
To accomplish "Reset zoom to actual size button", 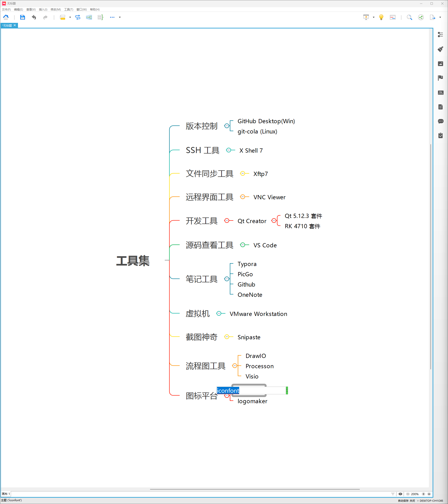I will (x=429, y=494).
